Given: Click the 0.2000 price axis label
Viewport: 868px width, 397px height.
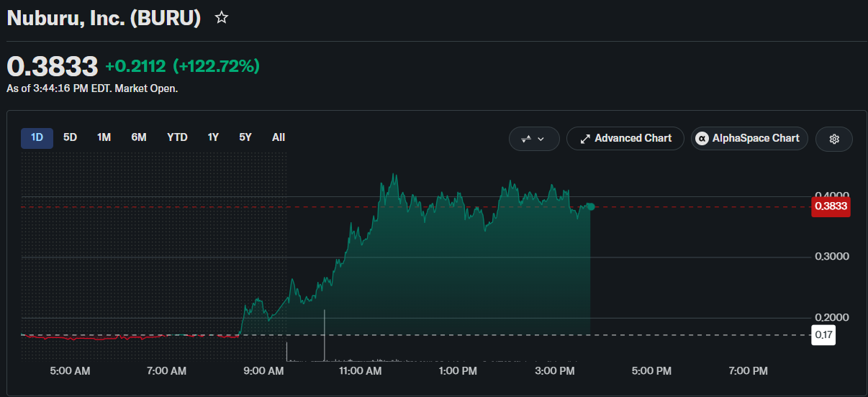Looking at the screenshot, I should [x=832, y=318].
